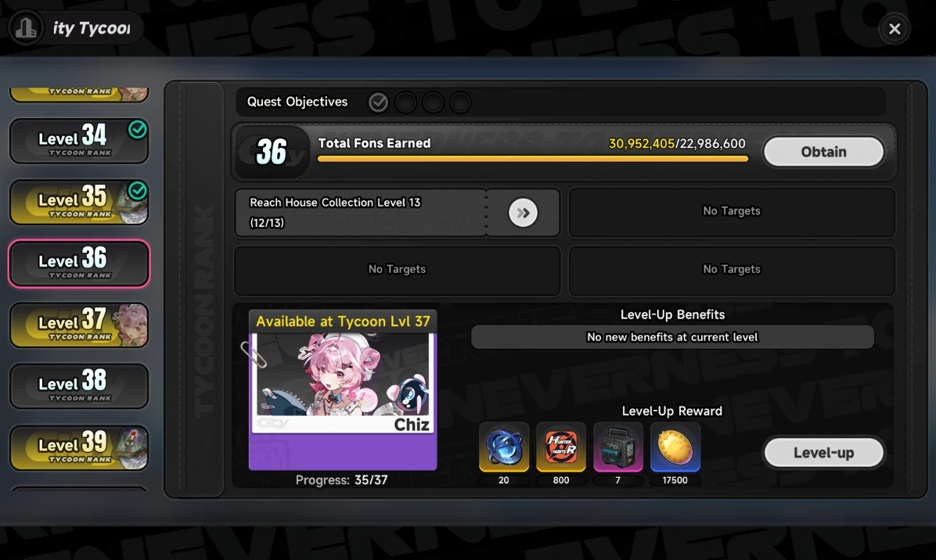This screenshot has height=560, width=936.
Task: Click the fourth quest objective circle
Action: [460, 102]
